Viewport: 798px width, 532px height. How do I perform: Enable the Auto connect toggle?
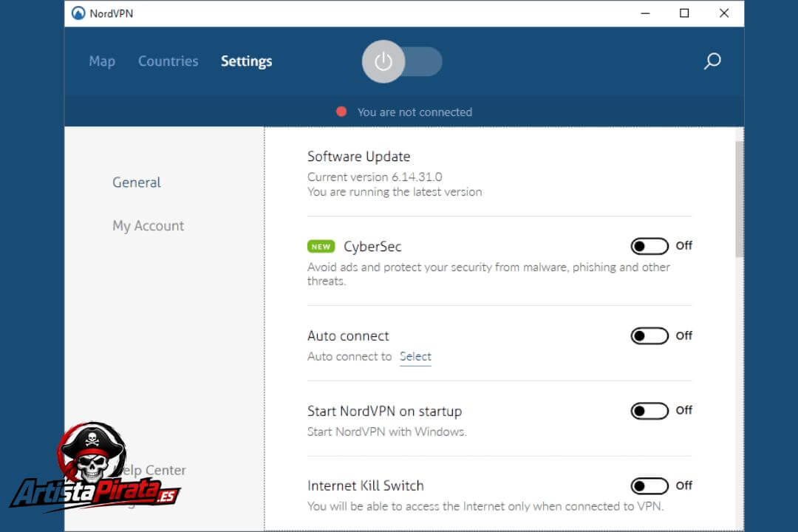(649, 336)
